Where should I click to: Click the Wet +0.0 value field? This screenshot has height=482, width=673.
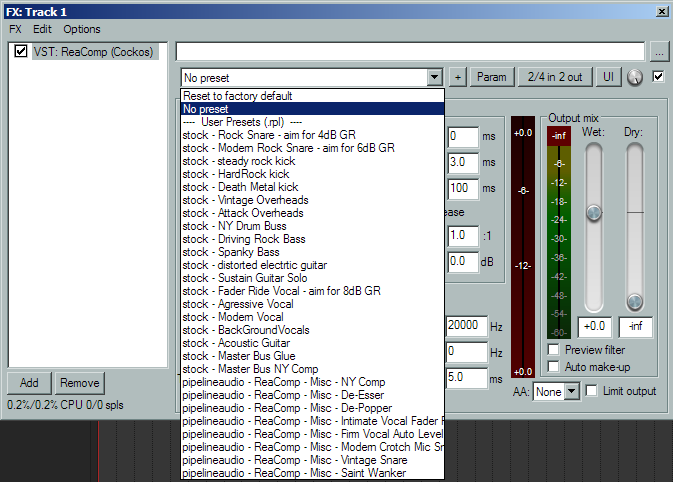(594, 327)
